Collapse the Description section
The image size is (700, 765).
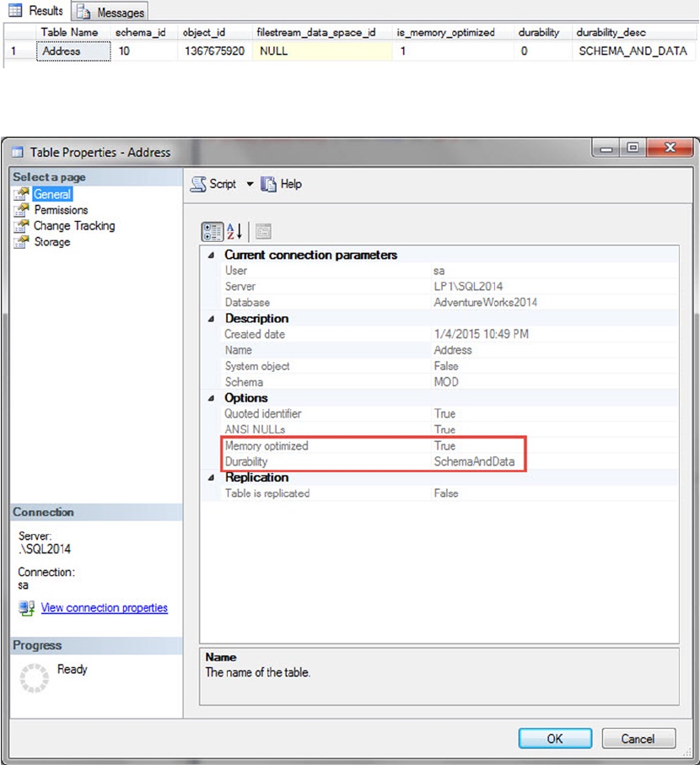(x=211, y=319)
